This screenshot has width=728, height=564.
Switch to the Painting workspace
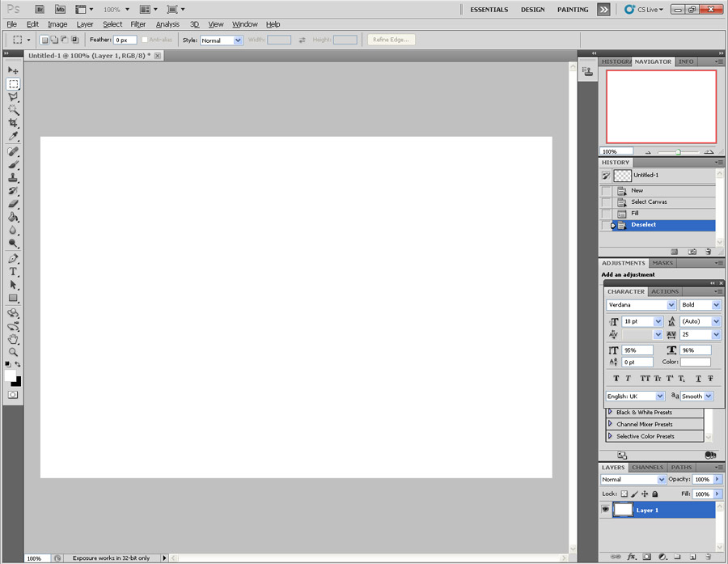[x=573, y=9]
